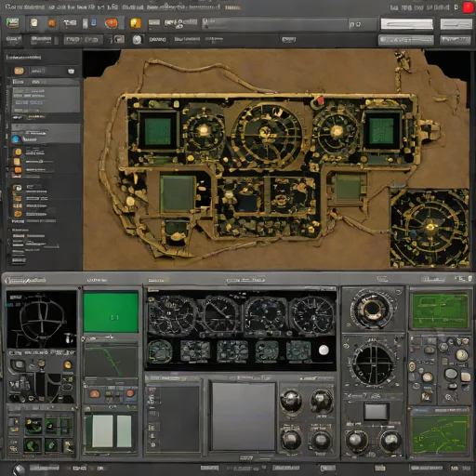The image size is (476, 476).
Task: Expand the wide gray dropdown in second toolbar row
Action: [x=405, y=40]
